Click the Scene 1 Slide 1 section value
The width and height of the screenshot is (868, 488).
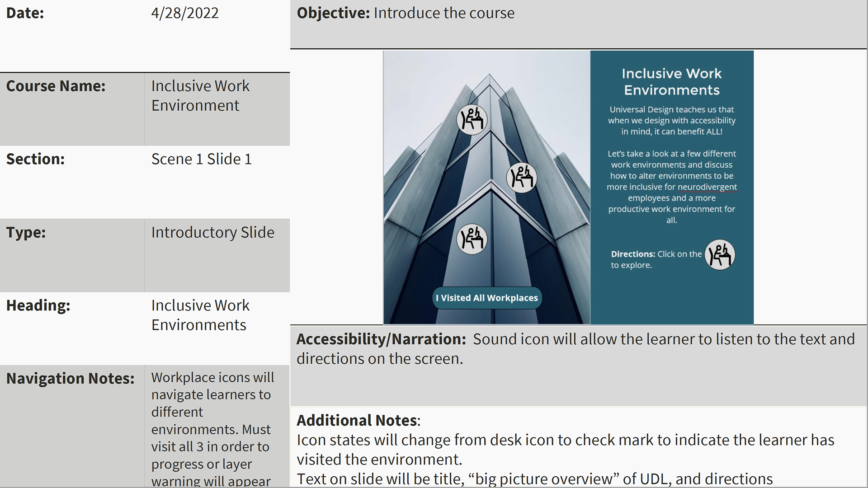[201, 159]
